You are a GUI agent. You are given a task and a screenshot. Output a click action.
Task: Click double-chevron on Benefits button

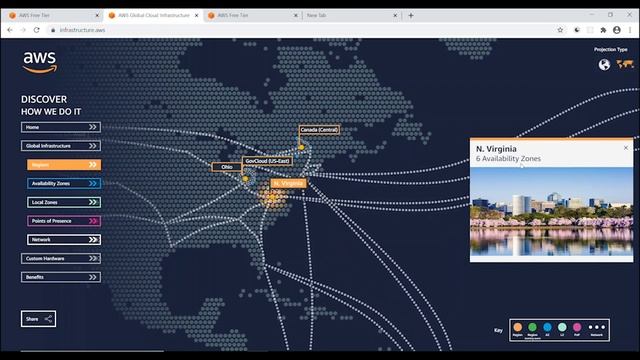point(93,277)
